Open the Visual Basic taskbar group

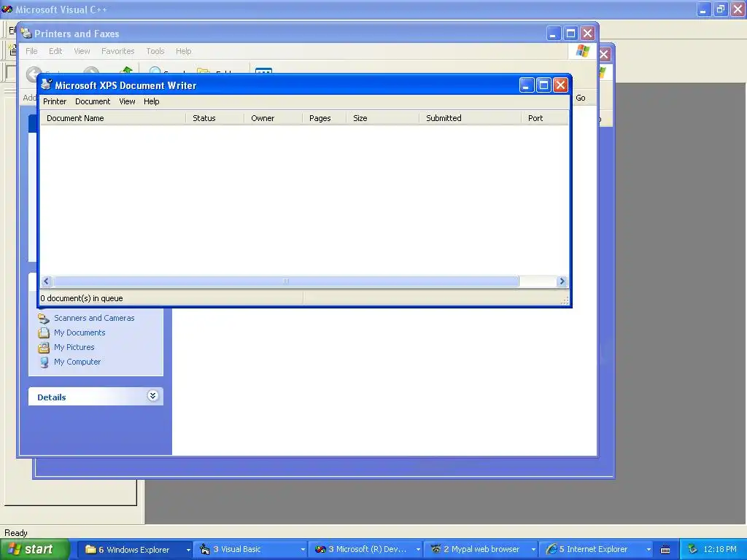251,550
